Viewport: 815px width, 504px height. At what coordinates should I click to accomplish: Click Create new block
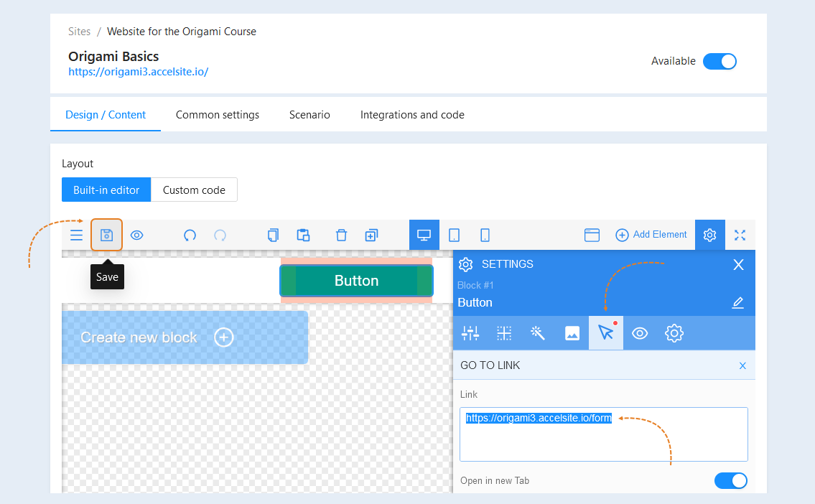point(185,337)
